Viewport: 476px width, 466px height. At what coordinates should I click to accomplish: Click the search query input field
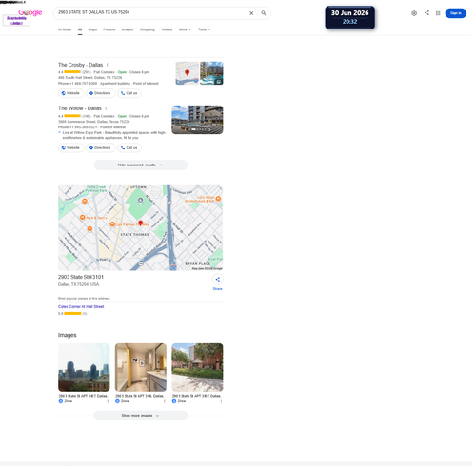150,12
